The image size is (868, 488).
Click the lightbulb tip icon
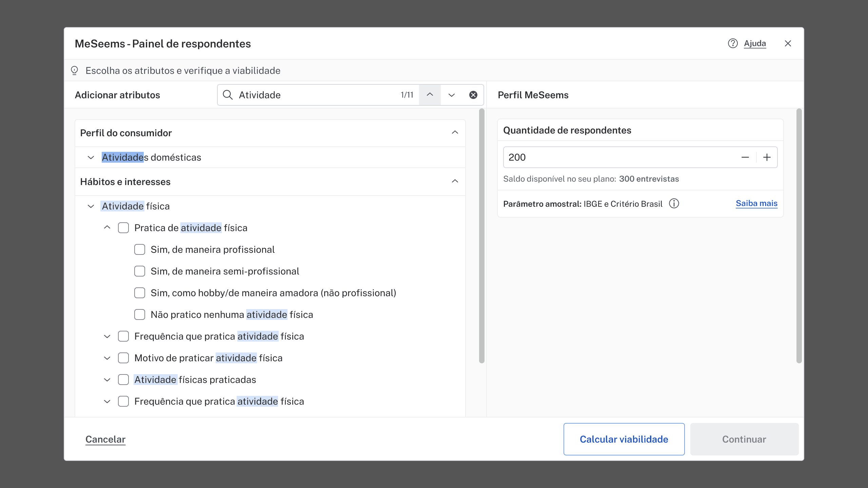point(74,70)
